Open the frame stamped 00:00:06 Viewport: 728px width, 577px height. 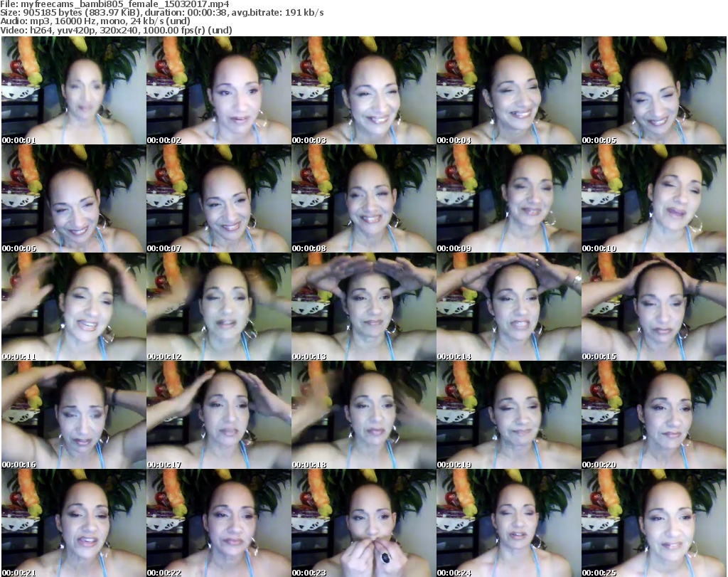pos(73,198)
